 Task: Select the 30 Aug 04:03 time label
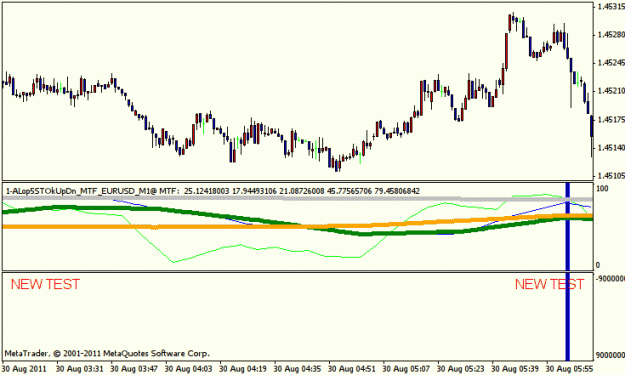(x=188, y=369)
